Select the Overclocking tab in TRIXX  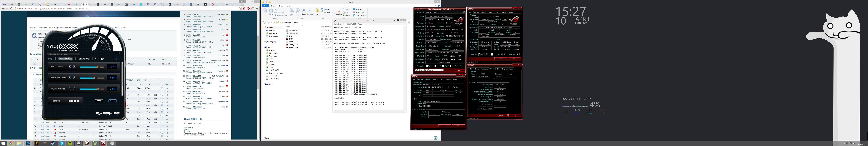pos(65,59)
